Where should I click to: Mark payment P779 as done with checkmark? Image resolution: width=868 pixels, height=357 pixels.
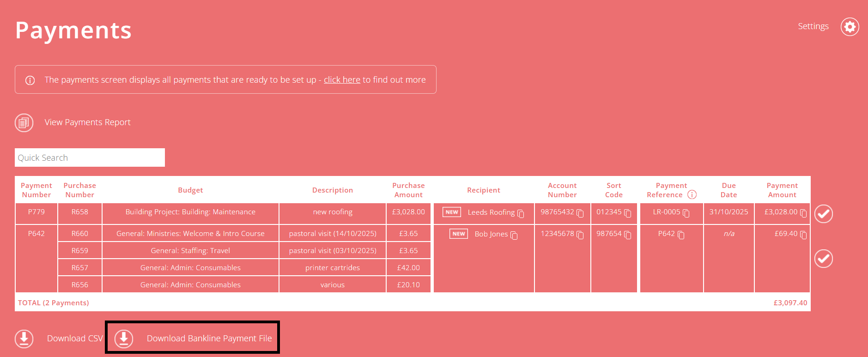(824, 214)
